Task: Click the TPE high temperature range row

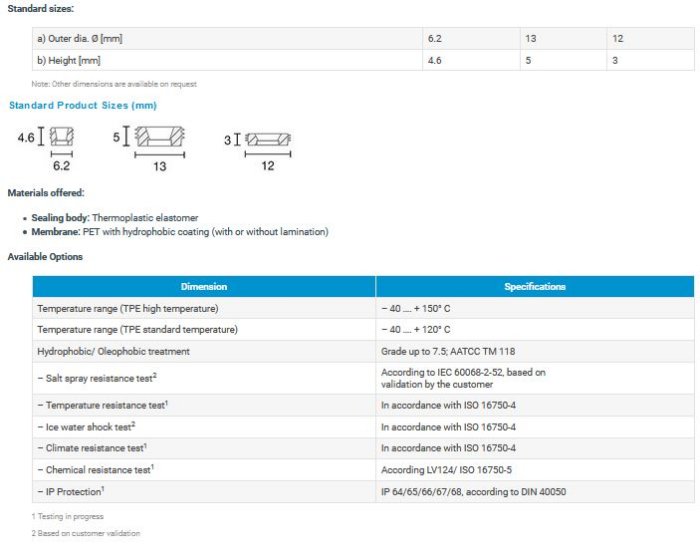Action: tap(128, 308)
